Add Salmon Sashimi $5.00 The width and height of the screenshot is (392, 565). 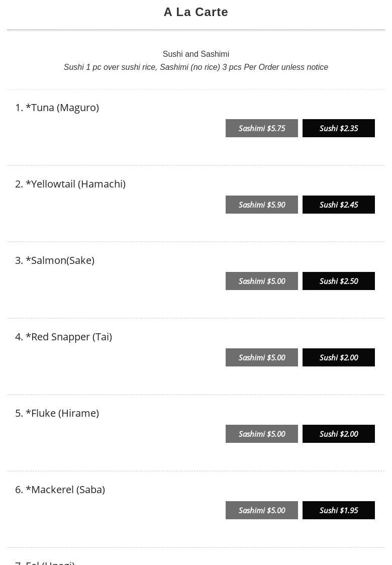tap(261, 281)
